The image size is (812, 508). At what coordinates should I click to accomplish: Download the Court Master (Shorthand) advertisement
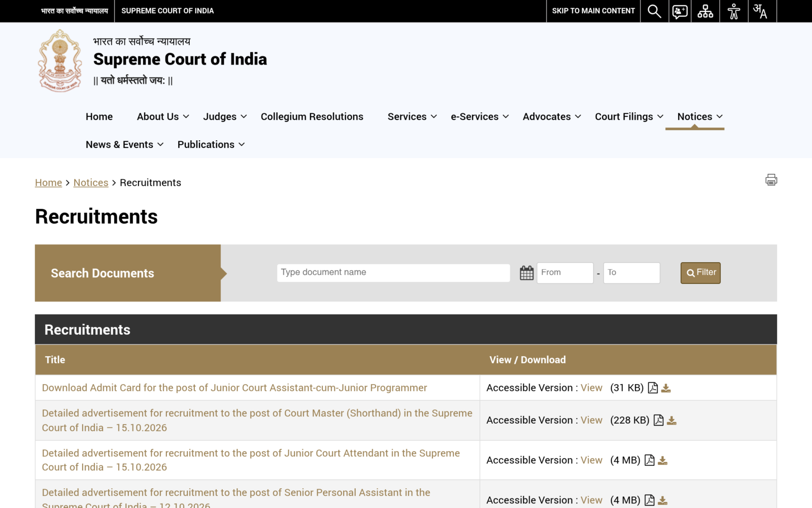pos(672,421)
